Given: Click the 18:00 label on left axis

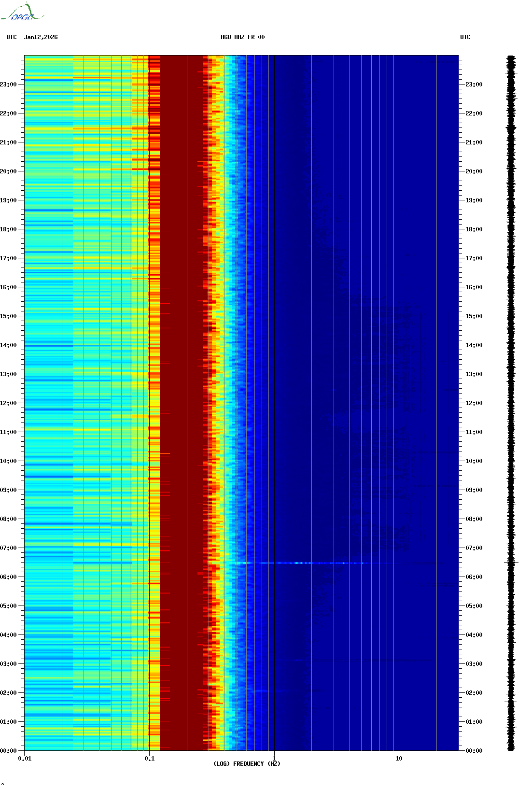Looking at the screenshot, I should click(8, 229).
